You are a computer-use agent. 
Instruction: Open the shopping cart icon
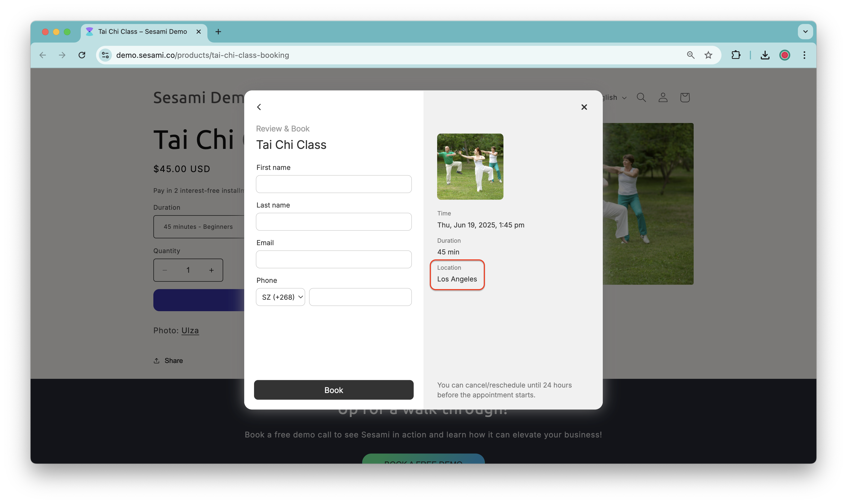(x=685, y=97)
